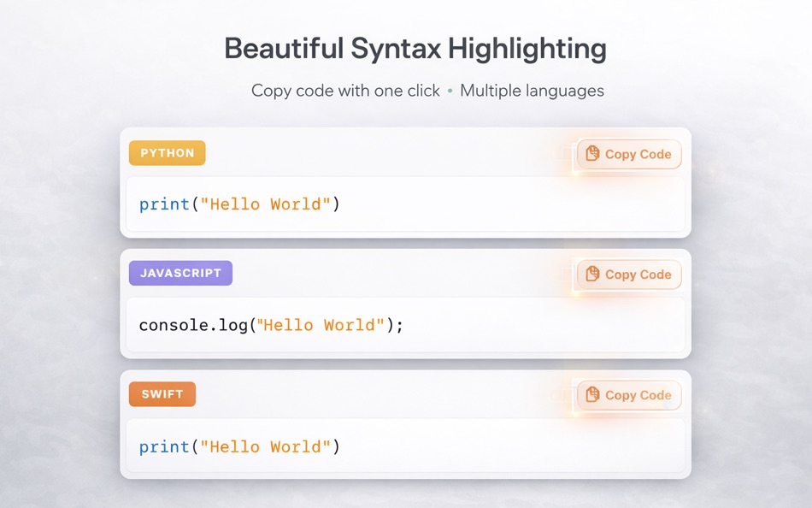Image resolution: width=812 pixels, height=508 pixels.
Task: Click the clipboard icon on Swift's Copy Code button
Action: click(591, 395)
